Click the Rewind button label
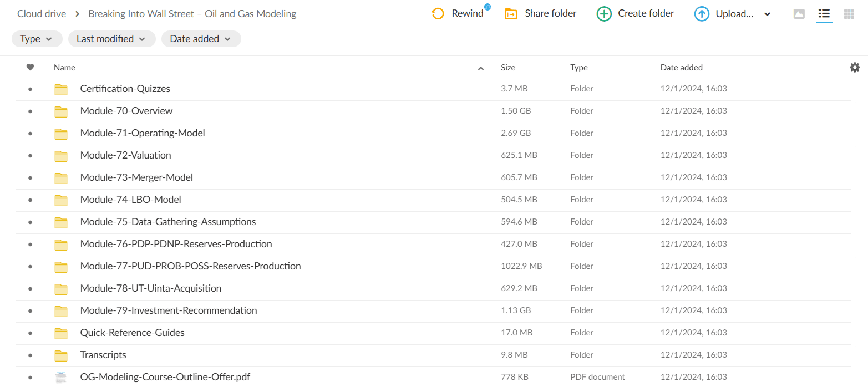Screen dimensions: 868x392 coord(468,13)
